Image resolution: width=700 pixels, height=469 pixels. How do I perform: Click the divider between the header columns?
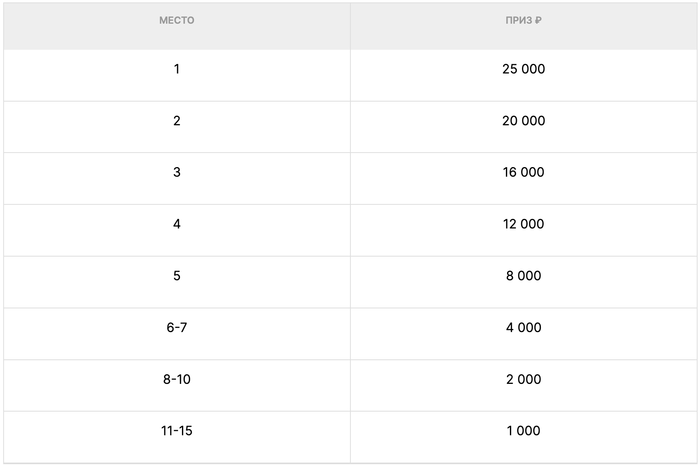tap(350, 24)
